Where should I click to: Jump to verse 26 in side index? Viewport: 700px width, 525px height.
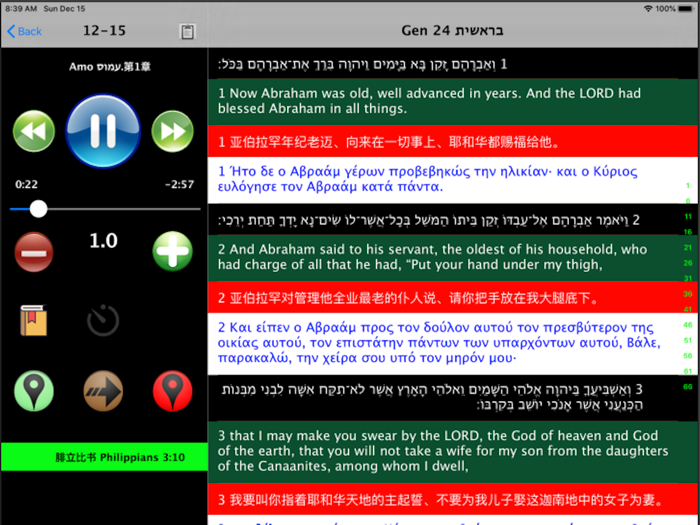click(688, 263)
